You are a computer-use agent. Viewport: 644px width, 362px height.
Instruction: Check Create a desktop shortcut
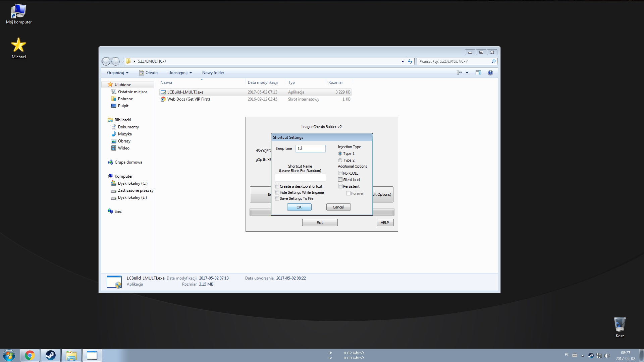click(x=277, y=186)
